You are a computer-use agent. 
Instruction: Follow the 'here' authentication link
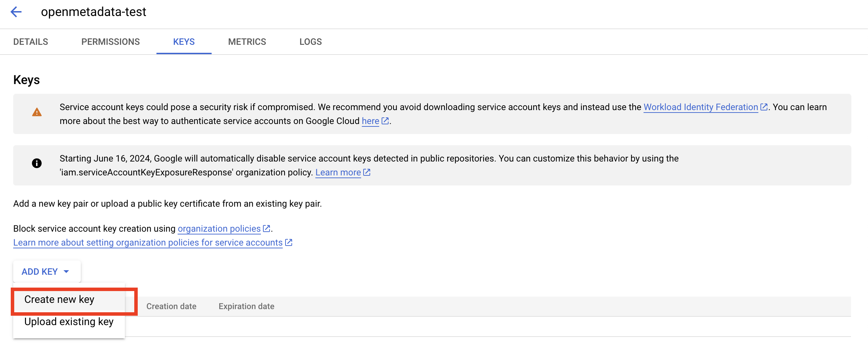coord(370,121)
